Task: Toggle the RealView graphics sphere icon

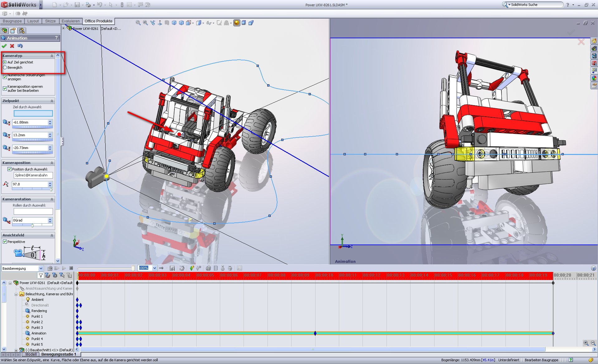Action: pos(237,23)
